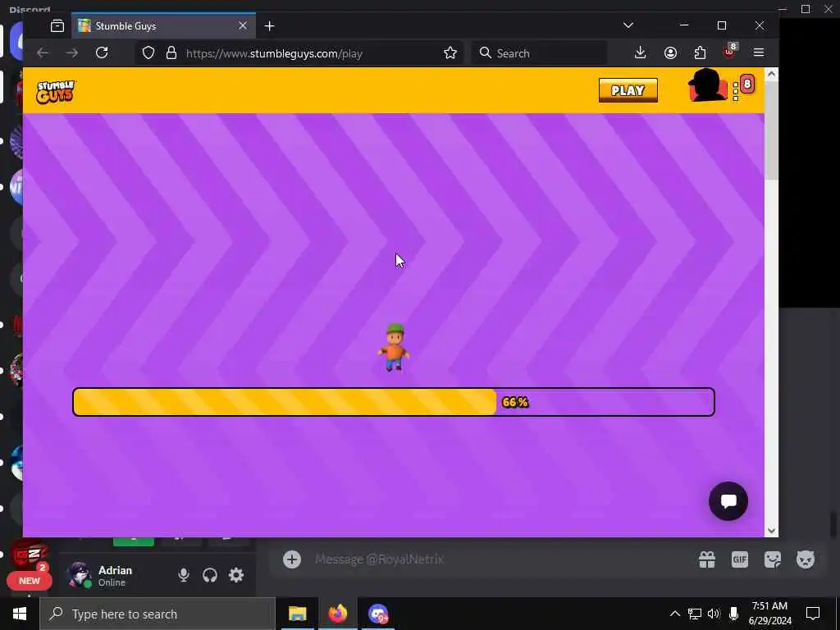Open taskbar network icon
Screen dimensions: 840x630
click(694, 614)
